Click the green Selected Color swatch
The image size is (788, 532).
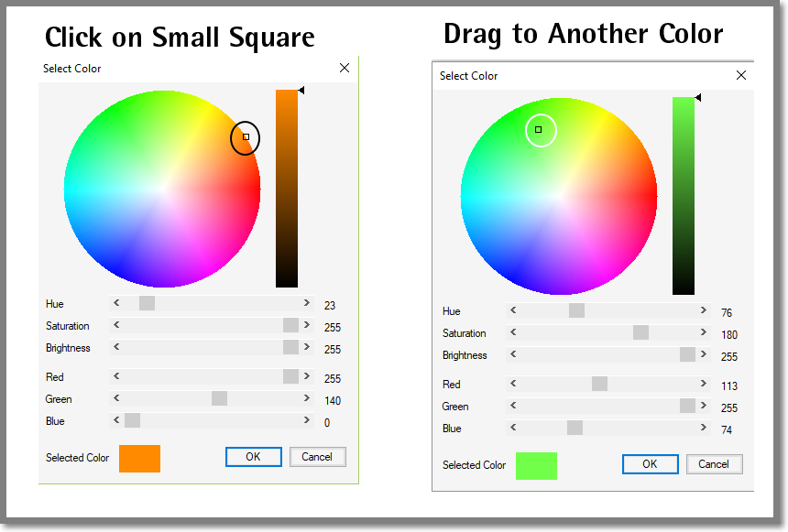tap(536, 466)
